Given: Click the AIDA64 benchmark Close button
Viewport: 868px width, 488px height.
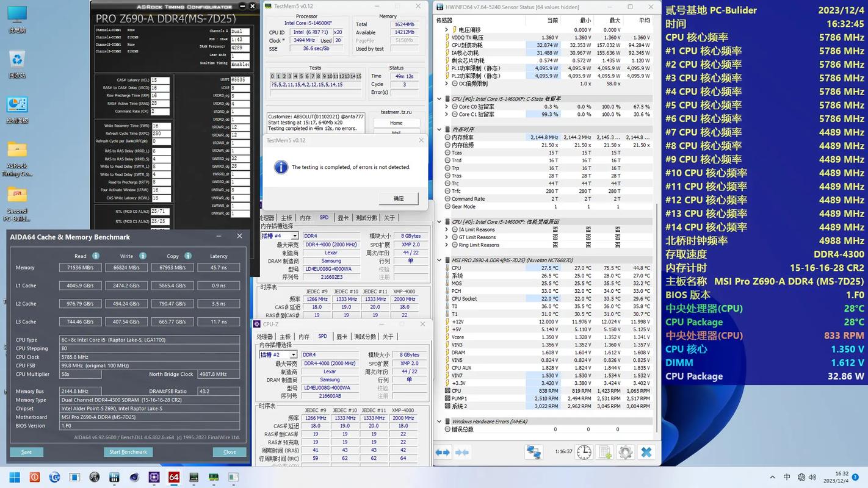Looking at the screenshot, I should coord(230,452).
